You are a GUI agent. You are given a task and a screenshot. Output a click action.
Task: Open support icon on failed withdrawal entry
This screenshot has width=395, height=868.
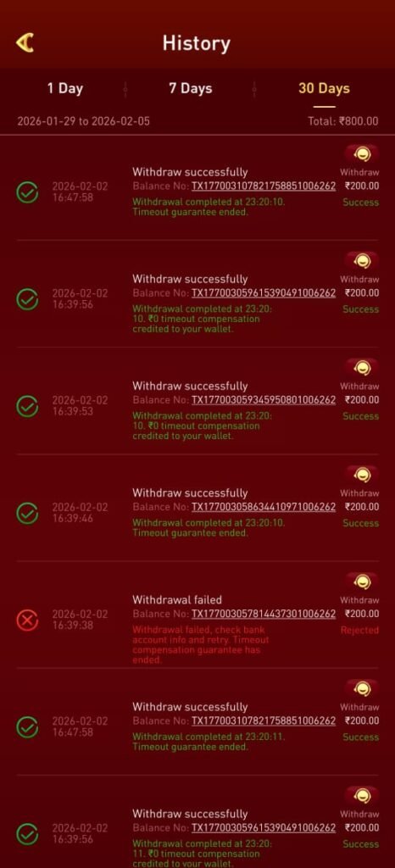click(362, 581)
